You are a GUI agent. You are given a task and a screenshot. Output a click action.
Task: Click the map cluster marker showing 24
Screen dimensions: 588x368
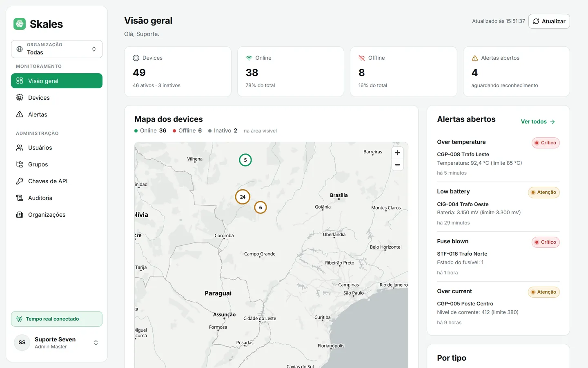click(243, 197)
